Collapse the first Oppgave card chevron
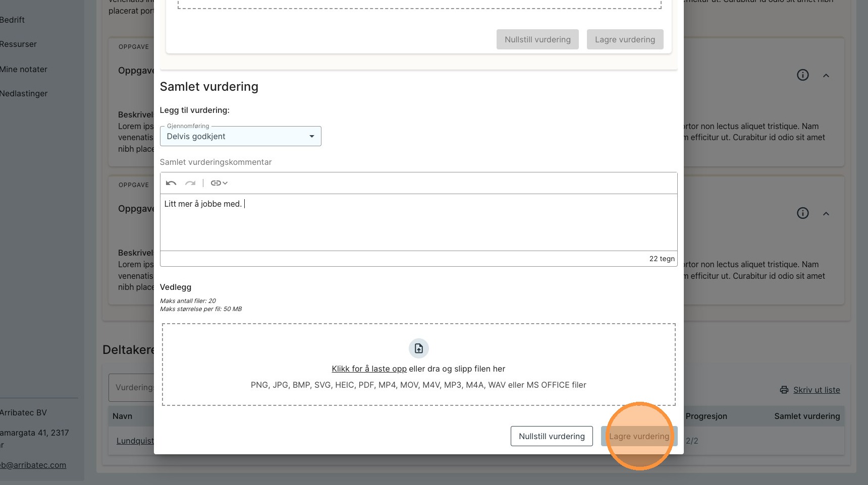This screenshot has height=485, width=868. (826, 76)
